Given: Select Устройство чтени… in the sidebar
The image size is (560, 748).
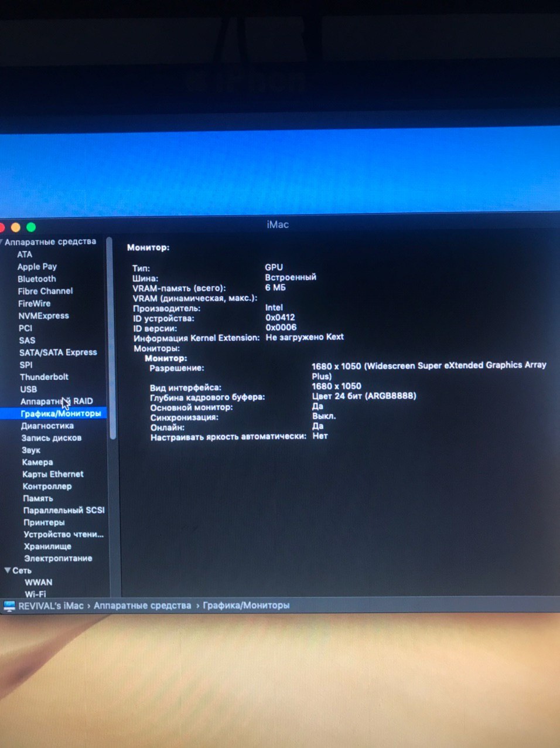Looking at the screenshot, I should pos(64,535).
